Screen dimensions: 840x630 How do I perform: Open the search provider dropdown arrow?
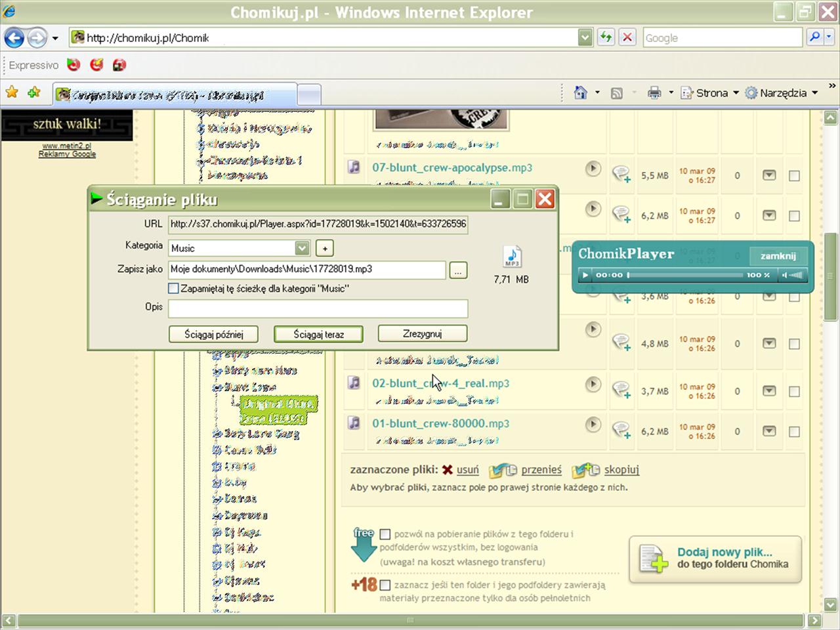(829, 37)
